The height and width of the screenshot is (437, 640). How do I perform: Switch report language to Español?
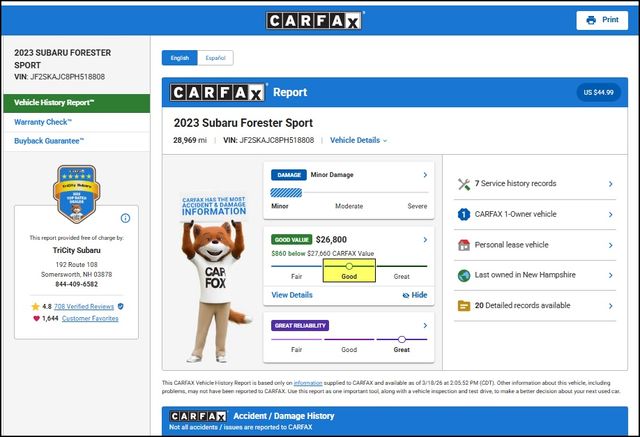(215, 58)
